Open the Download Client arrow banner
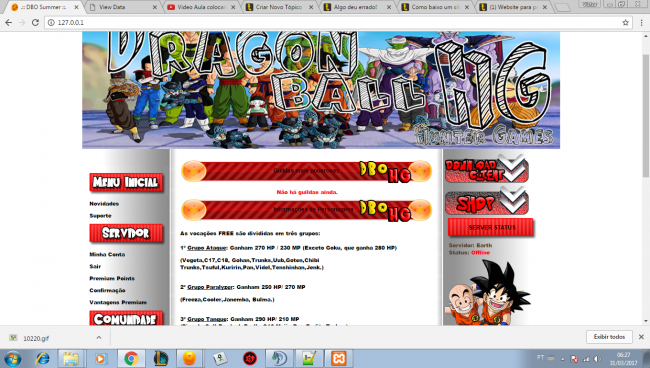Screen dimensions: 650x368 (x=487, y=169)
